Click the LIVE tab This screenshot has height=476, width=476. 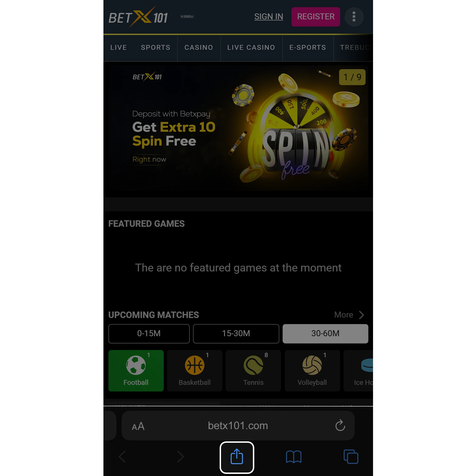[x=119, y=47]
